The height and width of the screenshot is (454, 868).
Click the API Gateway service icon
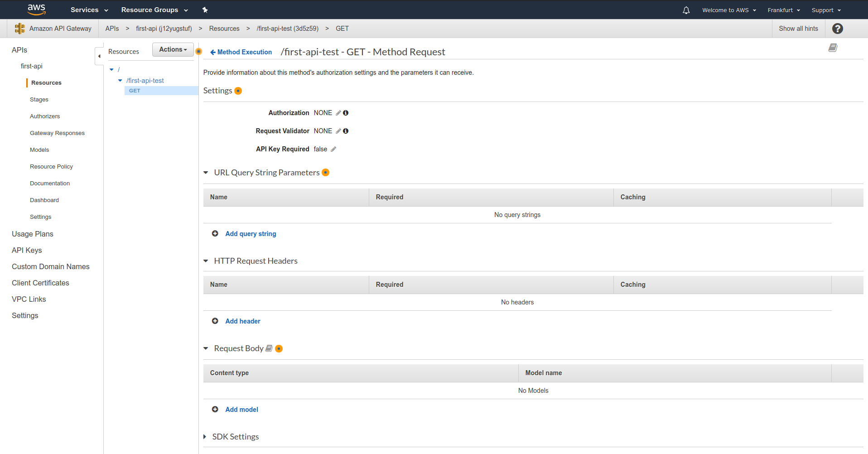(x=20, y=29)
